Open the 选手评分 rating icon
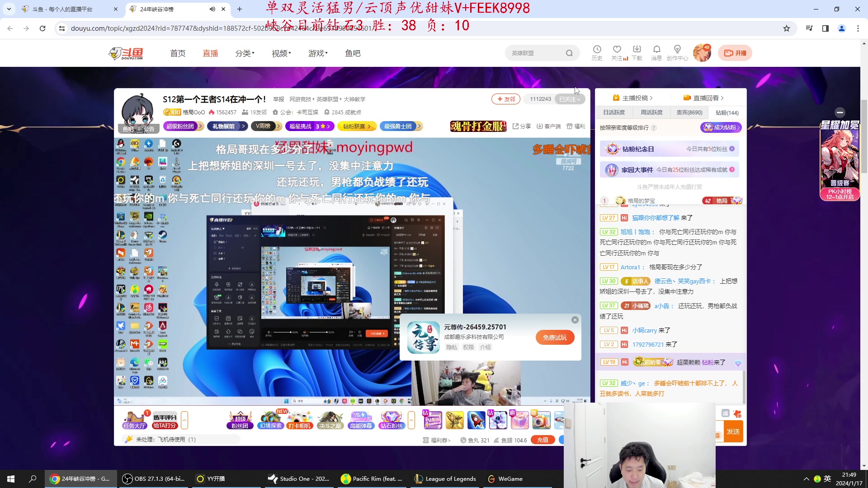 (x=165, y=420)
